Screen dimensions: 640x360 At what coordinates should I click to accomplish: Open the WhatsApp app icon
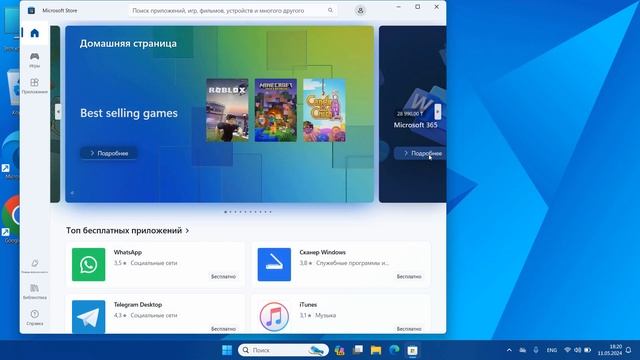pos(89,264)
